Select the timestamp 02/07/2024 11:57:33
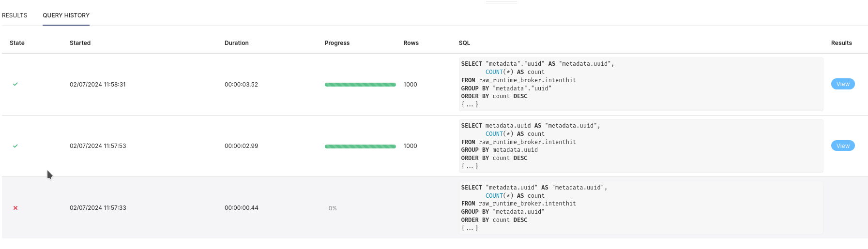This screenshot has height=249, width=868. click(98, 208)
